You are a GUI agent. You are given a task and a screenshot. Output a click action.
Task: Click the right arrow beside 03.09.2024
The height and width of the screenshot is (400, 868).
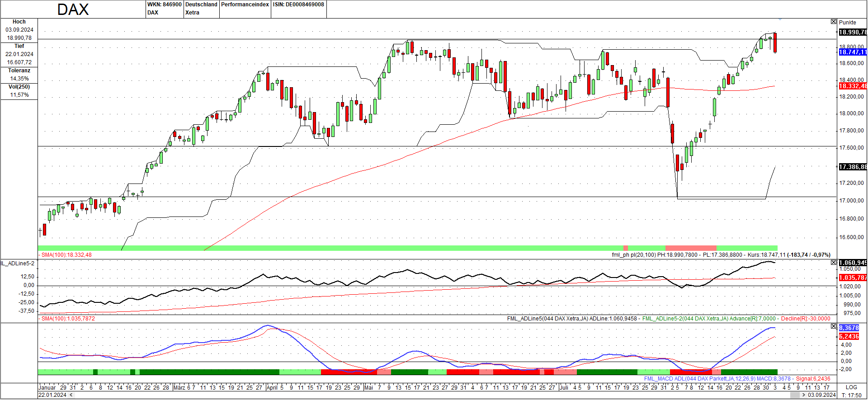pyautogui.click(x=803, y=395)
